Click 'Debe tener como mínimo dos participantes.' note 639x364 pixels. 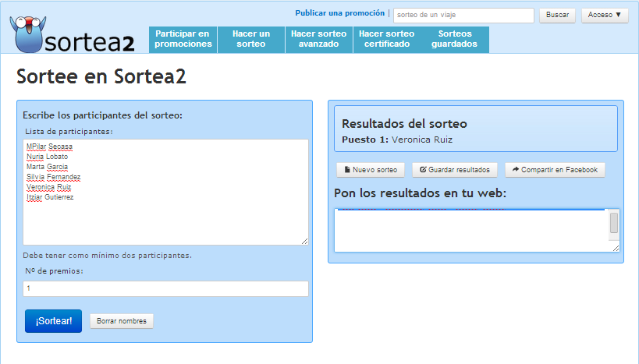pos(107,256)
